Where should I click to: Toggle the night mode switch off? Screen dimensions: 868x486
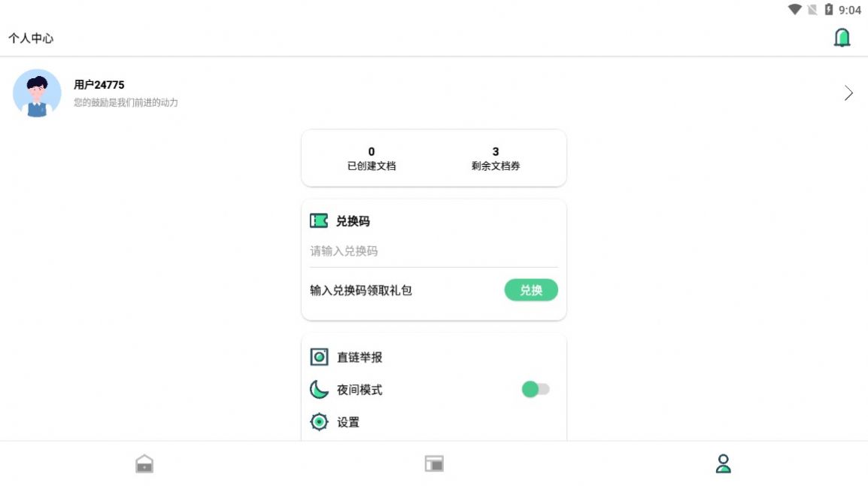[x=534, y=387]
